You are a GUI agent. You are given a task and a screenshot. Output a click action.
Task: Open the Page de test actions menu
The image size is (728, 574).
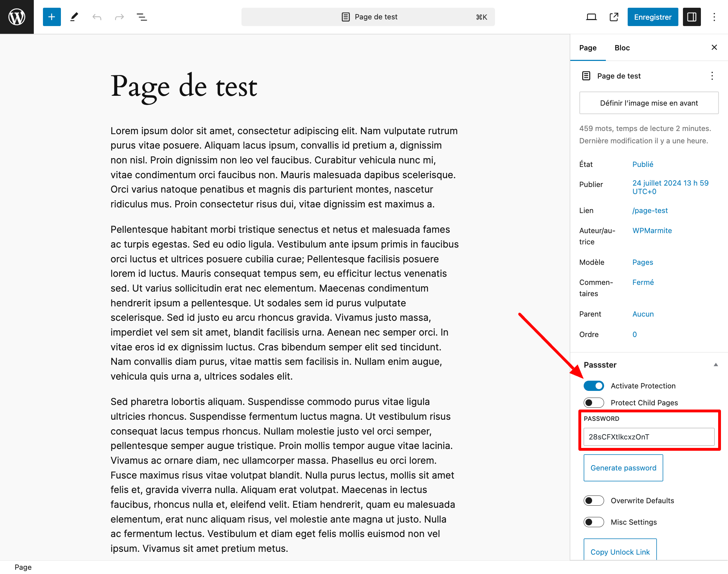tap(712, 76)
